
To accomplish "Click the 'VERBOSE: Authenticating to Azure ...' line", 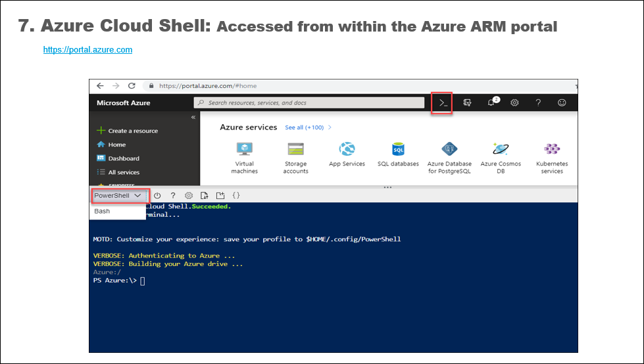I will click(x=164, y=256).
